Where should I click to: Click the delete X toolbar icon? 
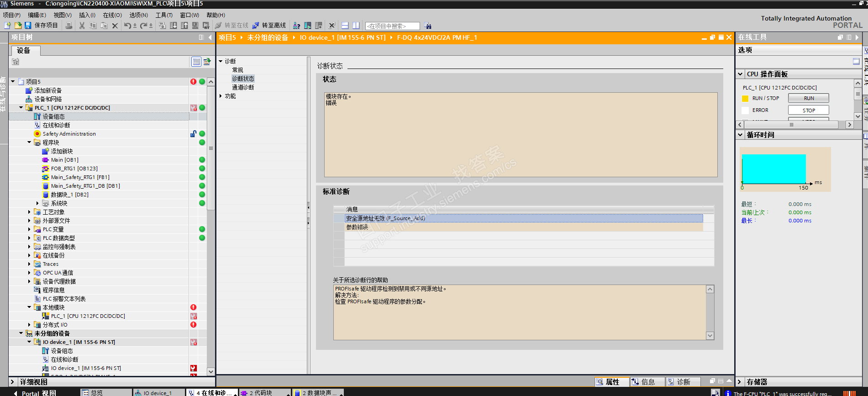115,26
